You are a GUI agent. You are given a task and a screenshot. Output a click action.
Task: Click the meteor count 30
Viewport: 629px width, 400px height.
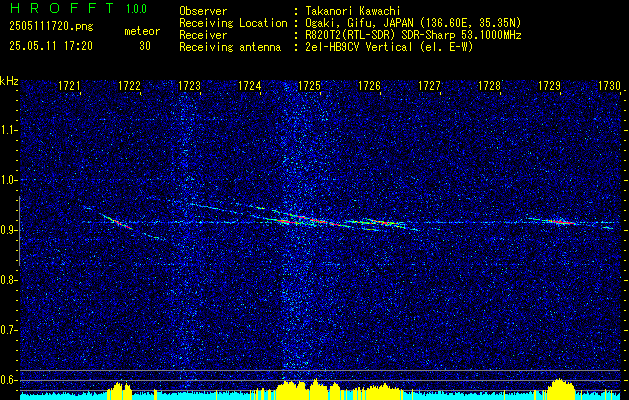pos(145,46)
